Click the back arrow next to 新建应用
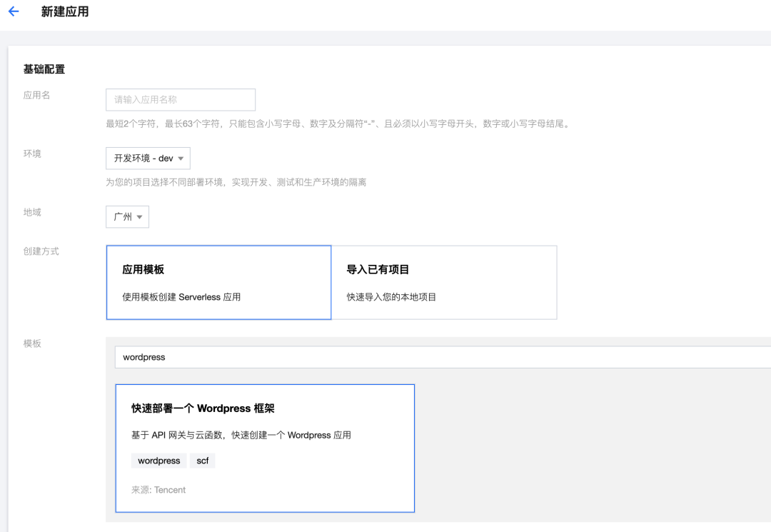Viewport: 771px width, 532px height. pos(13,11)
